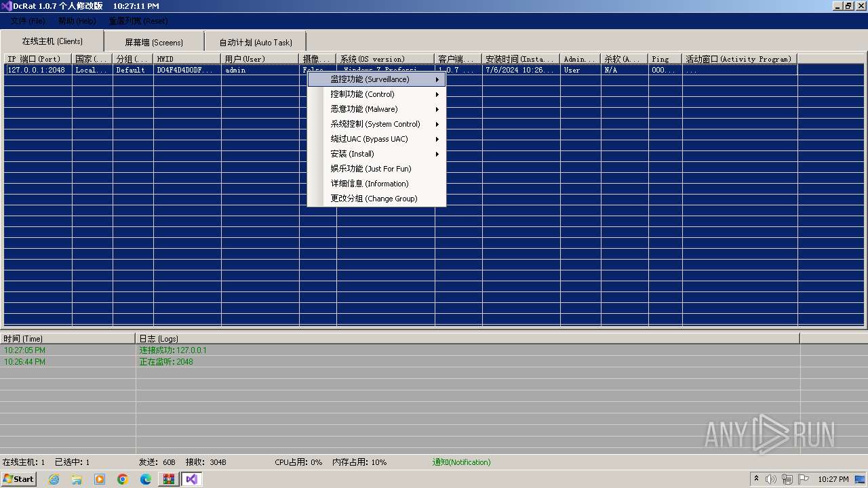This screenshot has height=488, width=868.
Task: Click 在线主机: 1 status entry
Action: 24,462
